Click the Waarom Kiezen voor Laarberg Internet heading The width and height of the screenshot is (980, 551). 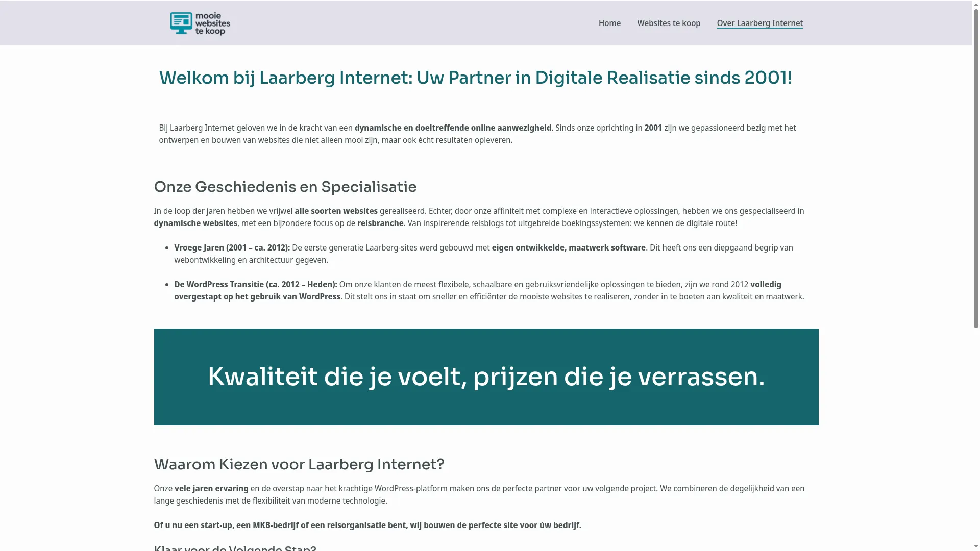pos(299,464)
